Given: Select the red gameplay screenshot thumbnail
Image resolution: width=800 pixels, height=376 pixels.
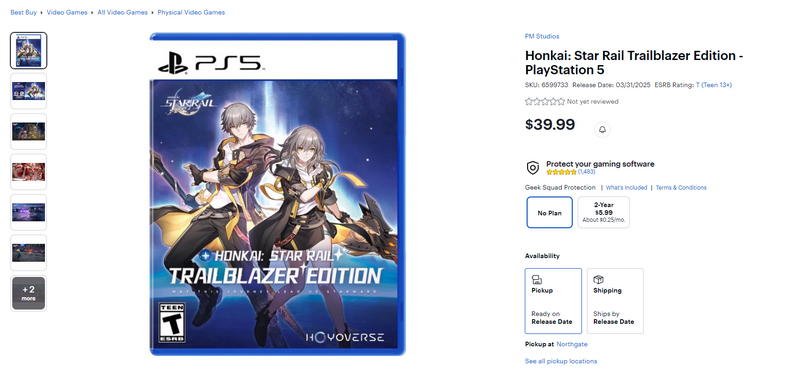Looking at the screenshot, I should (29, 172).
